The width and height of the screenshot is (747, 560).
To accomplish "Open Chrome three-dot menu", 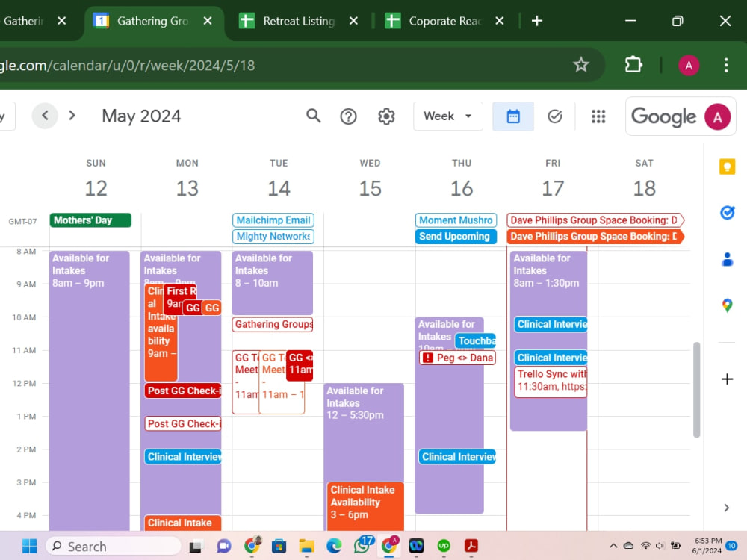I will [725, 65].
